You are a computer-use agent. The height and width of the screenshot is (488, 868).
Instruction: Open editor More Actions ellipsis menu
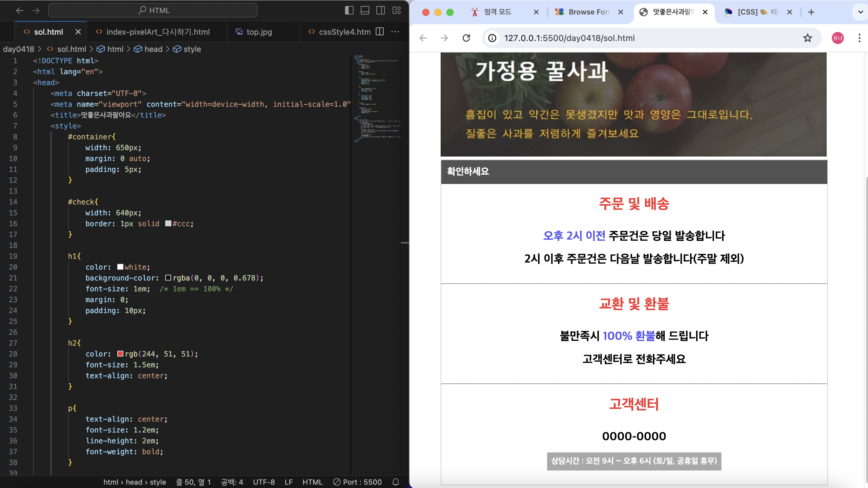pyautogui.click(x=395, y=32)
